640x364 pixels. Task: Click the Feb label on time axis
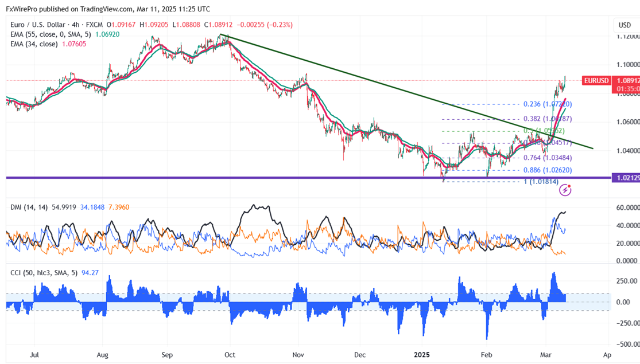coord(486,355)
